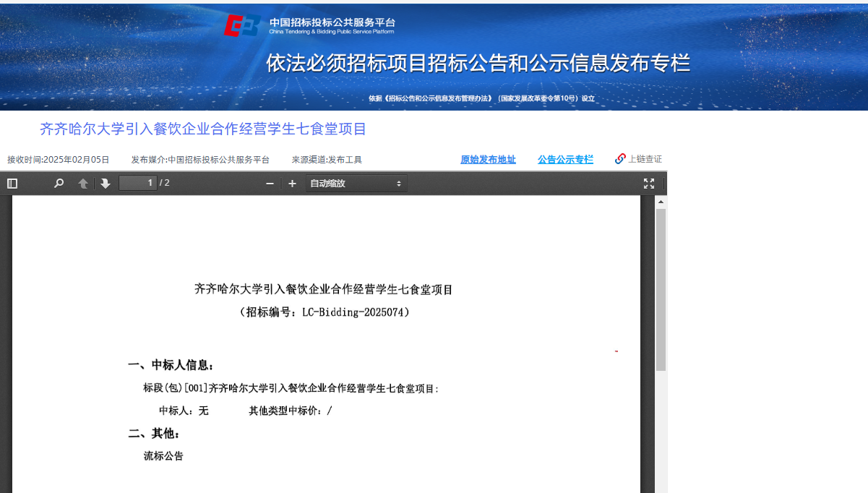This screenshot has width=868, height=493.
Task: Open the 原始发布地址 link
Action: (488, 160)
